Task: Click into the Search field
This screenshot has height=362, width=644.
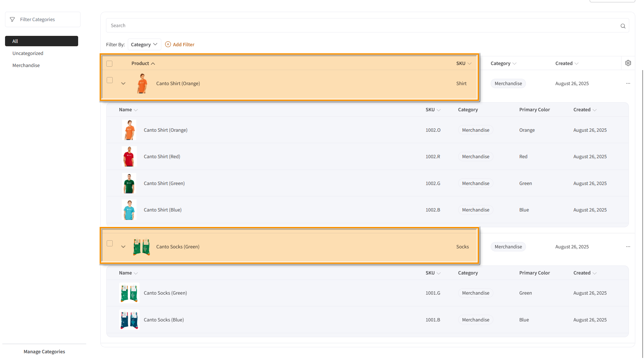Action: pos(362,25)
